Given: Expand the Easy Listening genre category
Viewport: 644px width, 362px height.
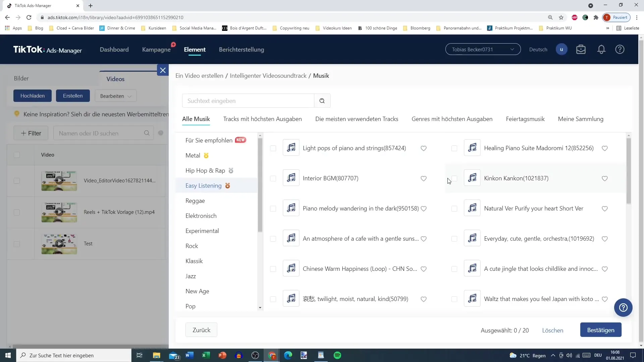Looking at the screenshot, I should (204, 186).
